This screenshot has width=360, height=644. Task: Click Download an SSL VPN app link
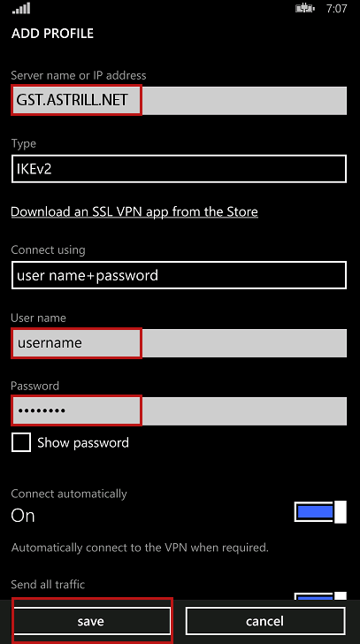coord(134,212)
